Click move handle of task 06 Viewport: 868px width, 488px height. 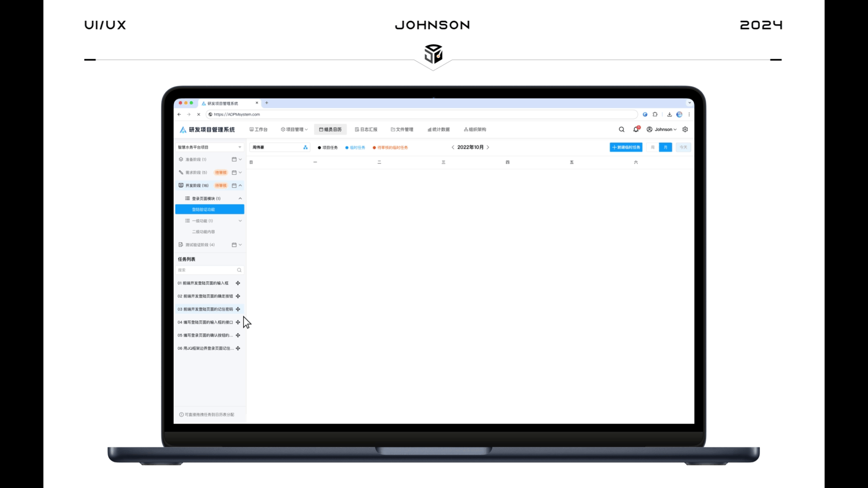[238, 348]
